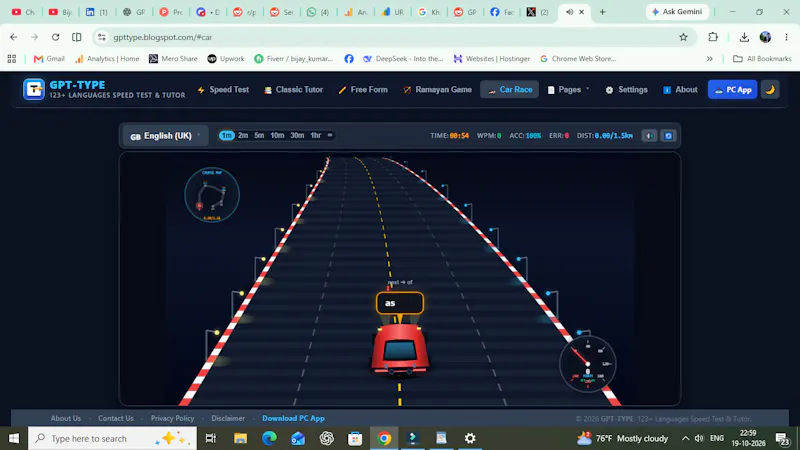The width and height of the screenshot is (800, 450).
Task: Switch to Free Form mode
Action: click(x=363, y=90)
